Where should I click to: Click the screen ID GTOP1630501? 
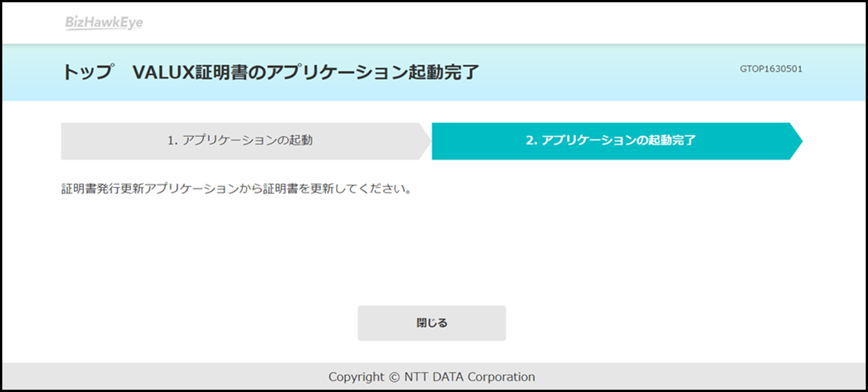click(771, 70)
